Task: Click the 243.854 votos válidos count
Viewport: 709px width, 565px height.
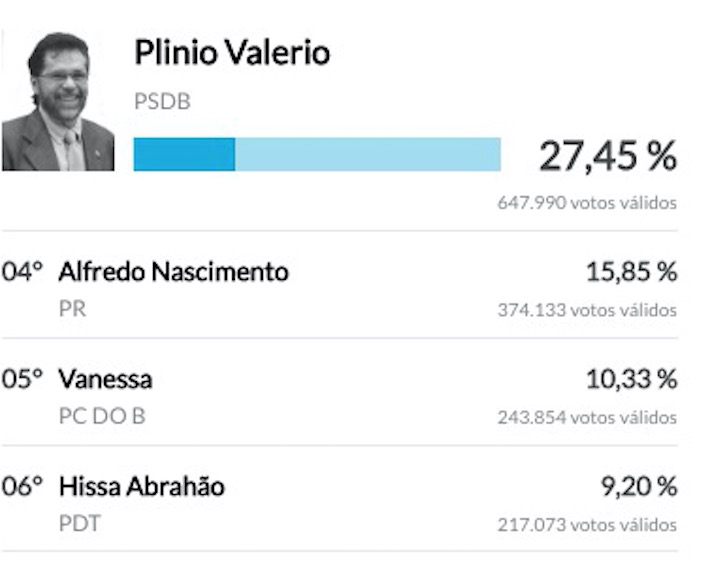Action: click(586, 417)
